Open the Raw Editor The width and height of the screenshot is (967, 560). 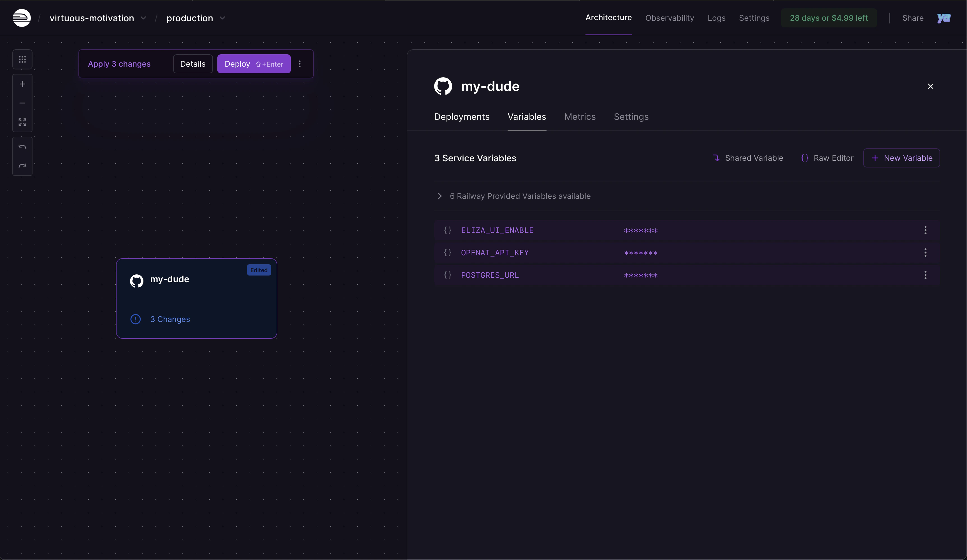coord(827,158)
